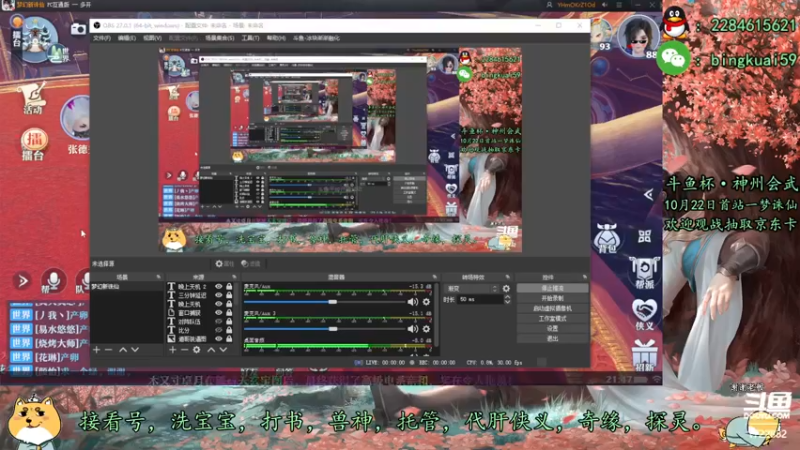Move the scene up with the arrow under 场景
The height and width of the screenshot is (450, 800).
(123, 350)
